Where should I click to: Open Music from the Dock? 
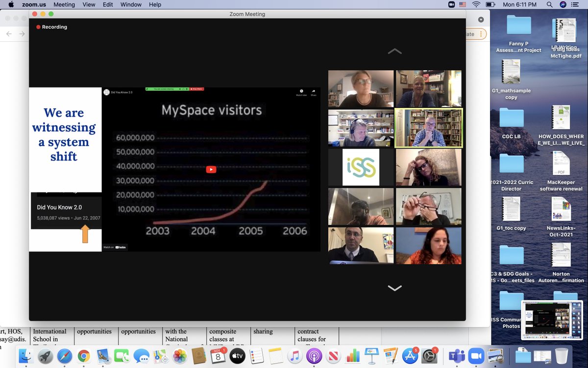[295, 355]
